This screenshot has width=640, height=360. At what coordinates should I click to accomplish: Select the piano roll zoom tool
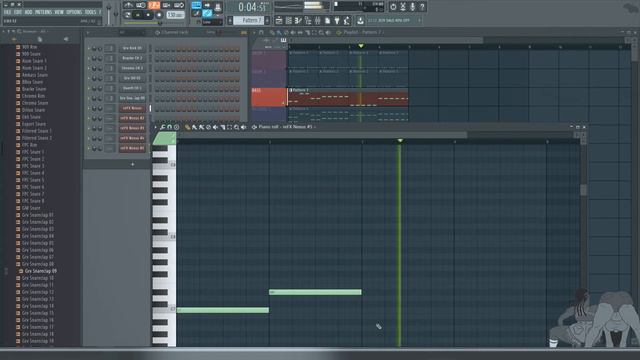pos(236,127)
